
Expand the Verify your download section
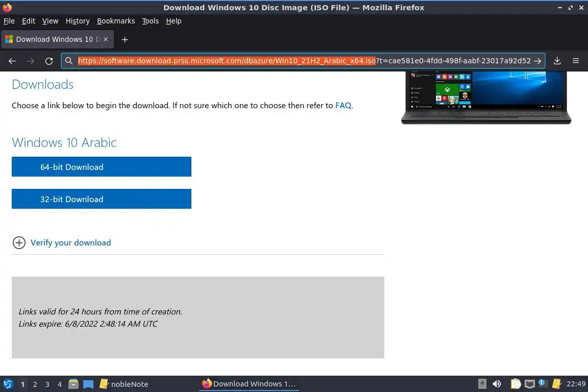tap(19, 242)
